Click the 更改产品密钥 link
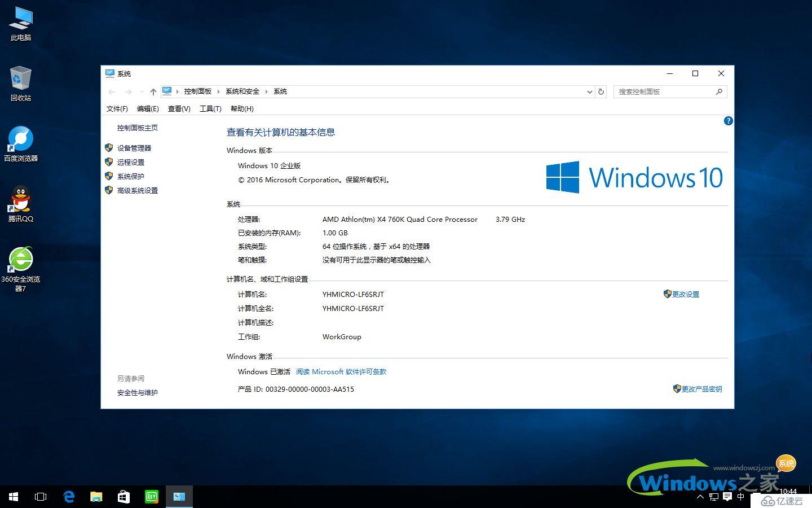Viewport: 812px width, 508px height. 701,389
